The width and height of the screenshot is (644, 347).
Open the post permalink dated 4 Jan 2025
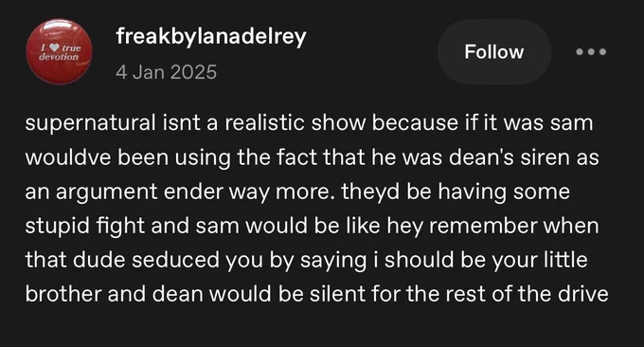(x=166, y=72)
